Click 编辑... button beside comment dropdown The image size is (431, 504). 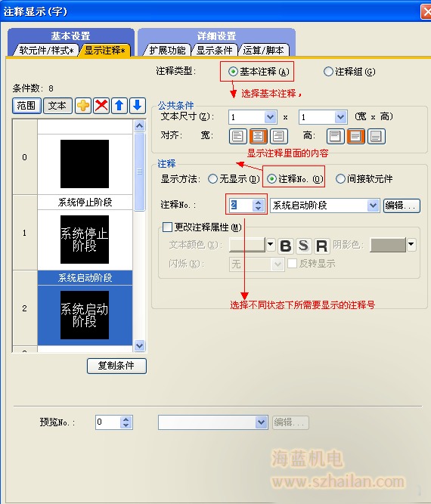pos(402,206)
